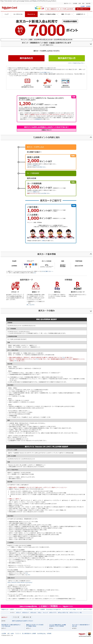Screen dimensions: 93x644
Task: Open the カードをつくる navigation menu
Action: click(x=18, y=14)
